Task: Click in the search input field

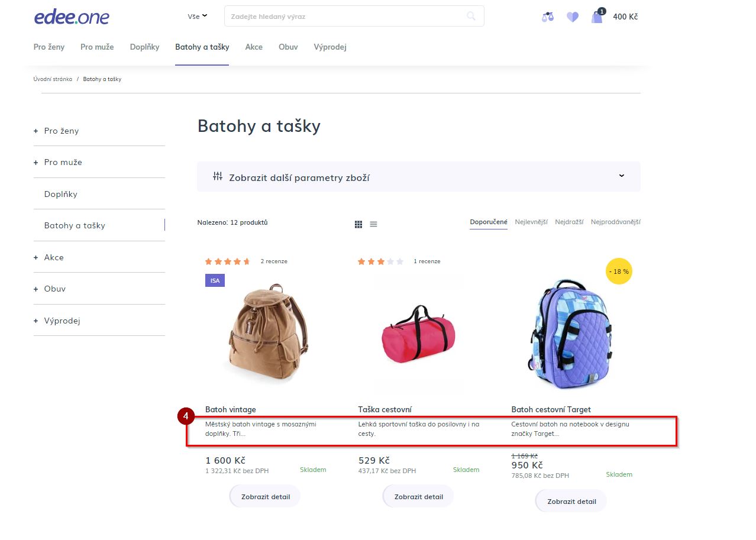Action: (x=343, y=17)
